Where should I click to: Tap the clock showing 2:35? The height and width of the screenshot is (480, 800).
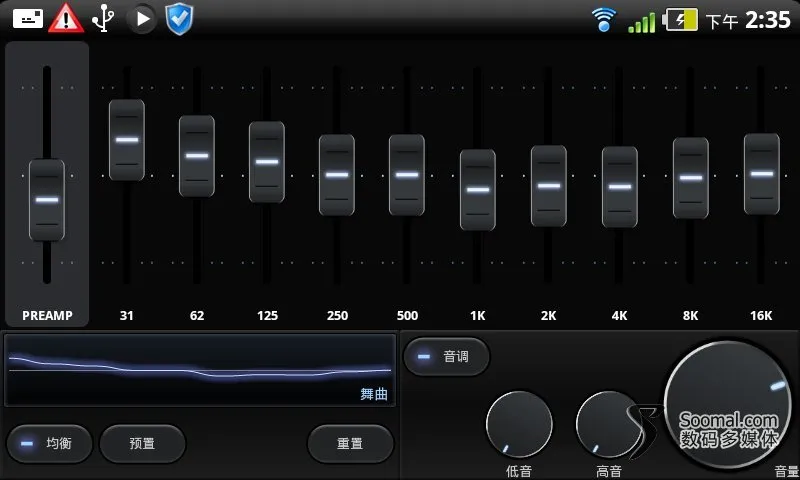[767, 20]
